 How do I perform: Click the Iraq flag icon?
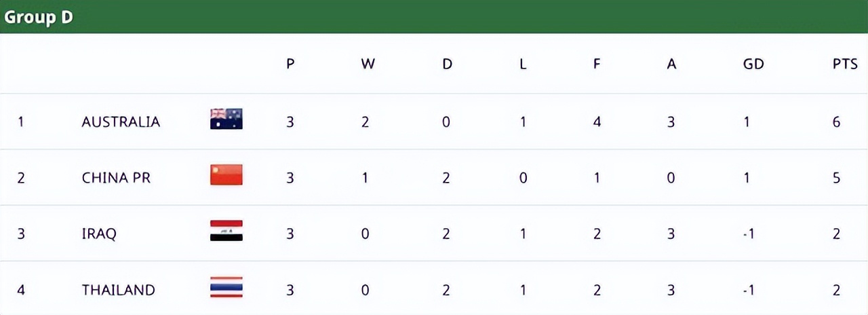226,231
